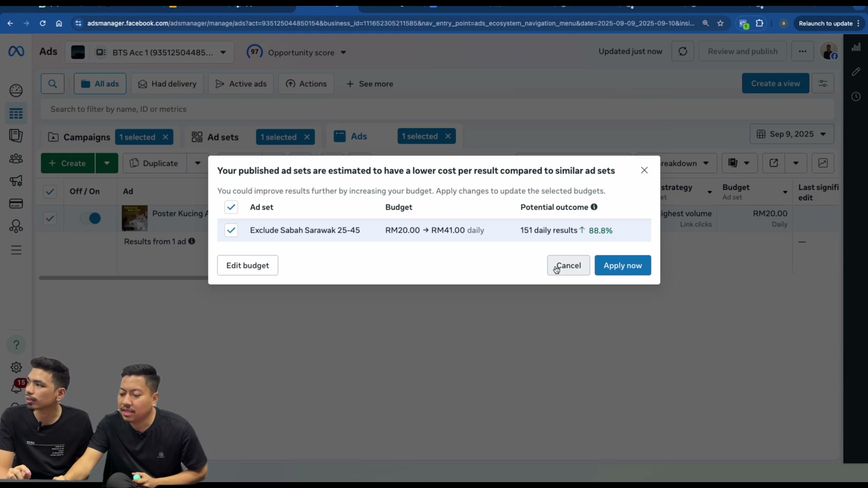Click Create a view button
This screenshot has width=868, height=488.
[x=775, y=84]
